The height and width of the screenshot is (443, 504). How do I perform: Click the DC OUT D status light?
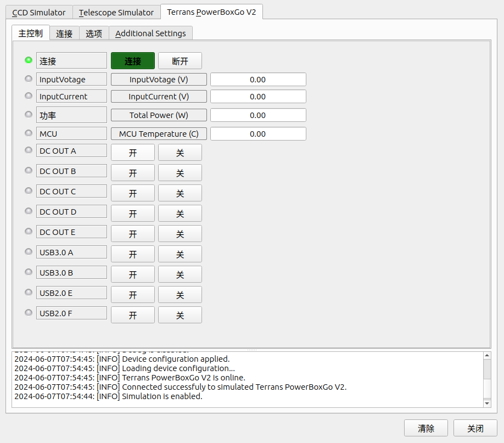coord(29,211)
